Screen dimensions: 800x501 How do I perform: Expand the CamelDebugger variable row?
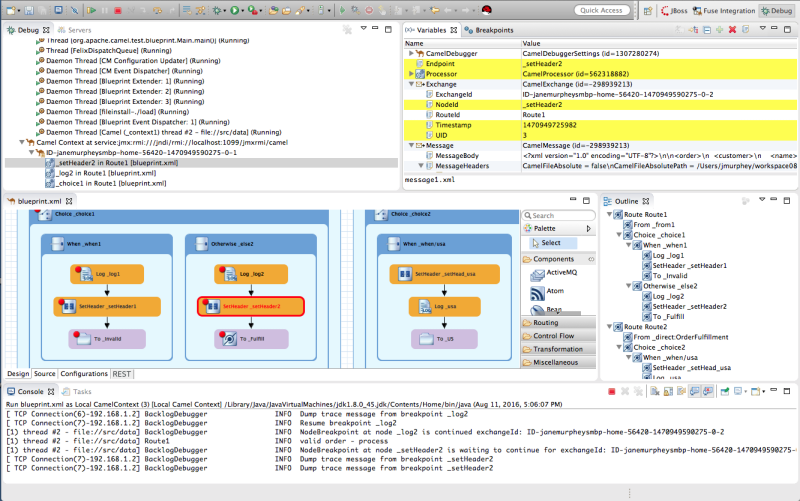411,53
